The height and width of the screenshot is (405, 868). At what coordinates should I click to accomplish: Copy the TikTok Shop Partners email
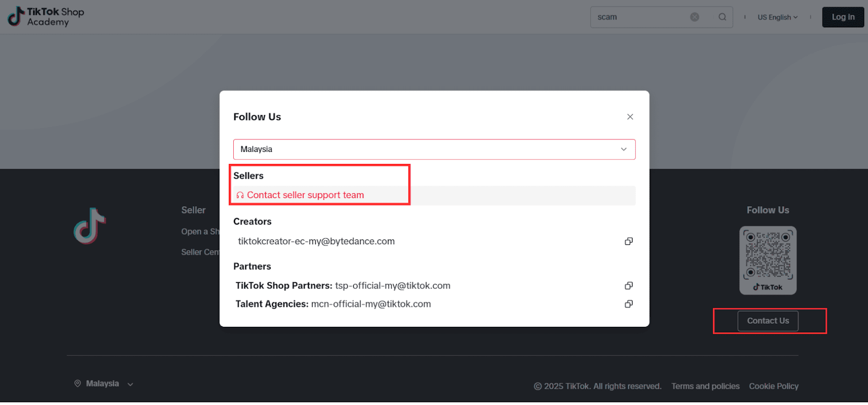tap(629, 286)
